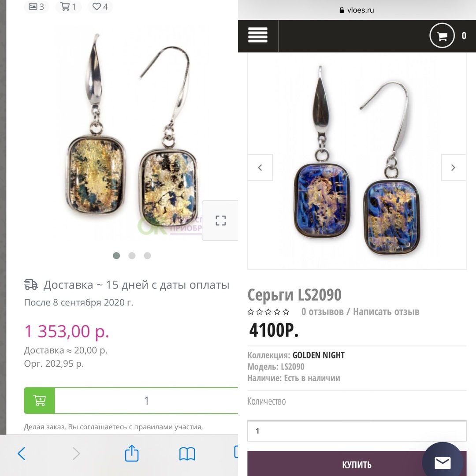Show next product image with right arrow
Screen dimensions: 476x476
coord(453,167)
